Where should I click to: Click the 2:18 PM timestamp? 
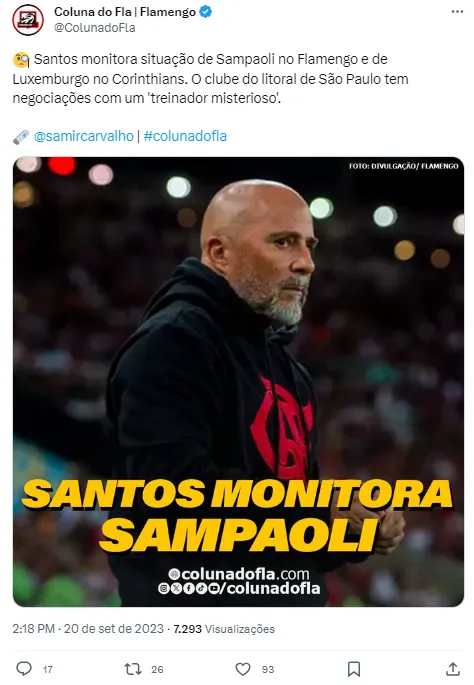coord(33,629)
